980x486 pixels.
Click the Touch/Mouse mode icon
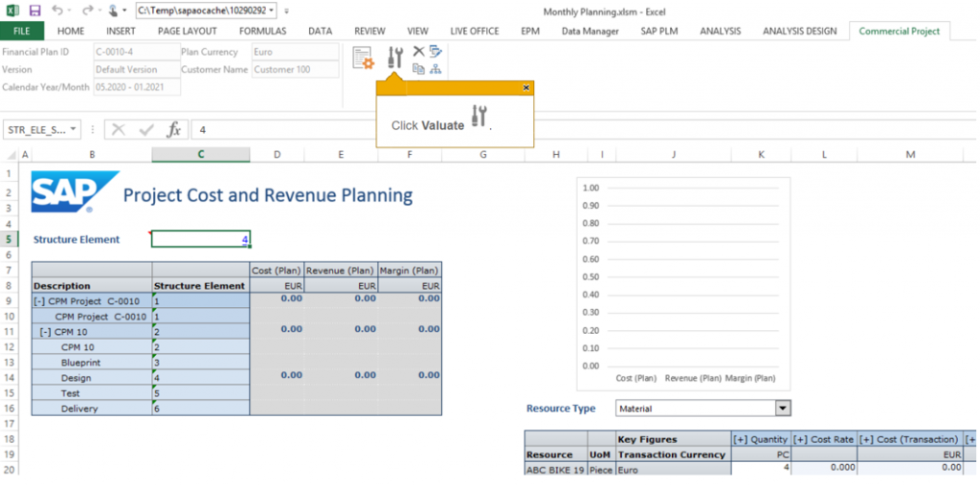click(x=114, y=10)
